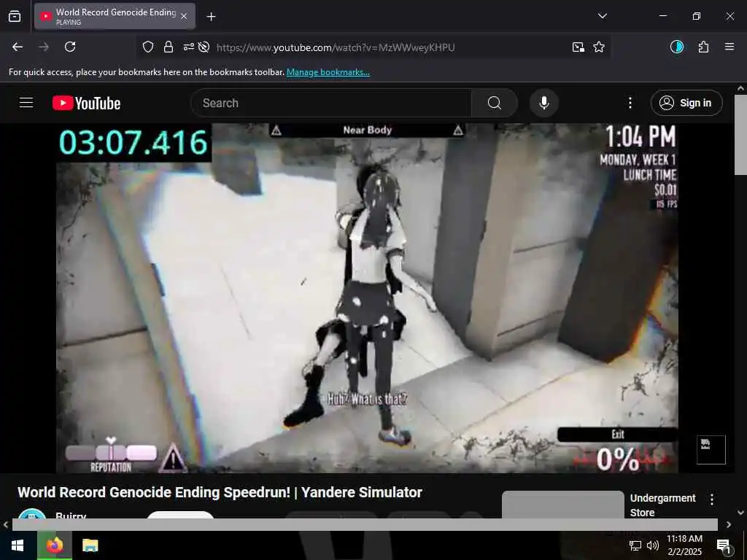Click the Sign in button
The width and height of the screenshot is (747, 560).
[x=686, y=103]
